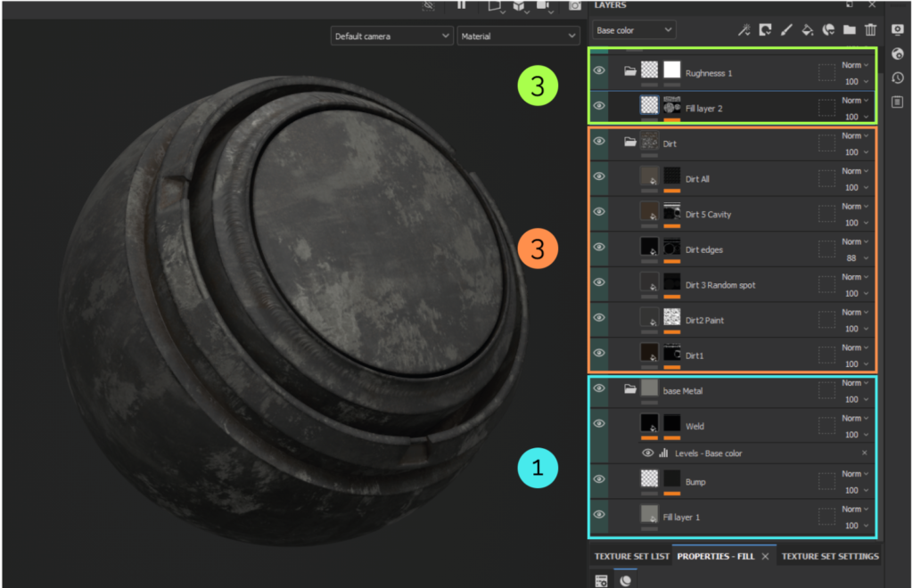Click the Dirt2 Paint mask thumbnail
The height and width of the screenshot is (588, 913).
(672, 317)
